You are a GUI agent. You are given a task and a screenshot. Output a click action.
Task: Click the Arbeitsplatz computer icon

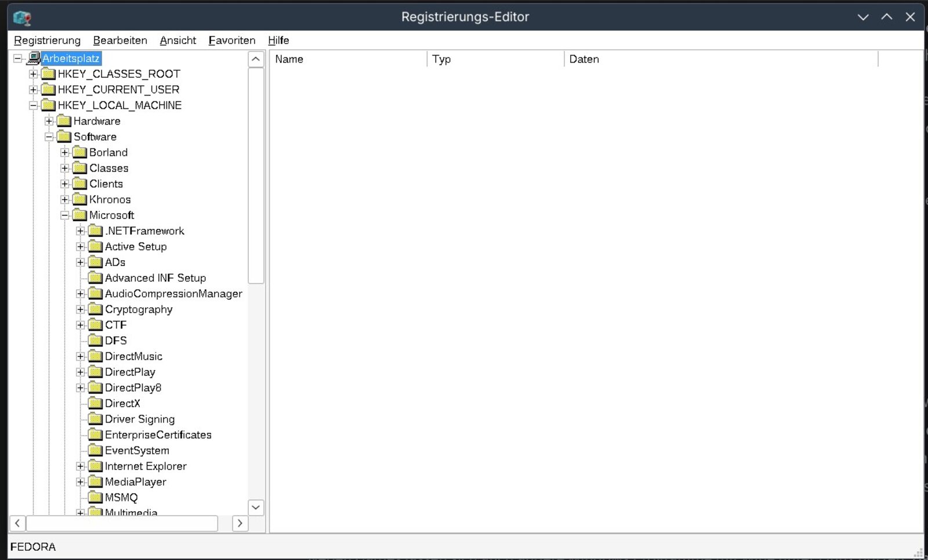tap(34, 59)
